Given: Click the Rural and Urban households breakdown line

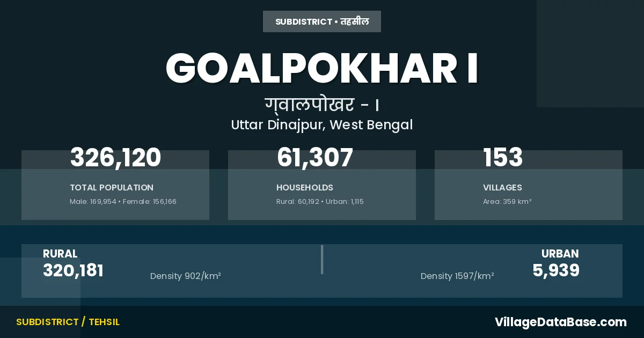Looking at the screenshot, I should pos(320,202).
